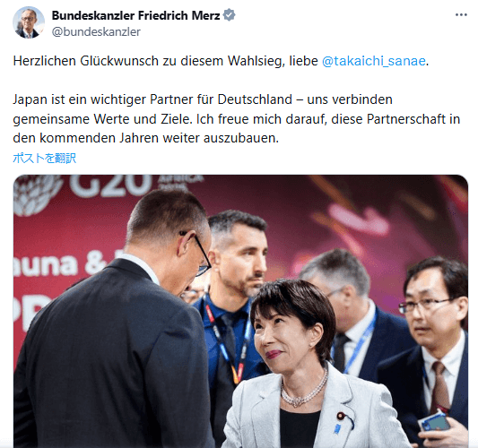Open the attached G20 photo
The image size is (478, 448).
click(240, 311)
